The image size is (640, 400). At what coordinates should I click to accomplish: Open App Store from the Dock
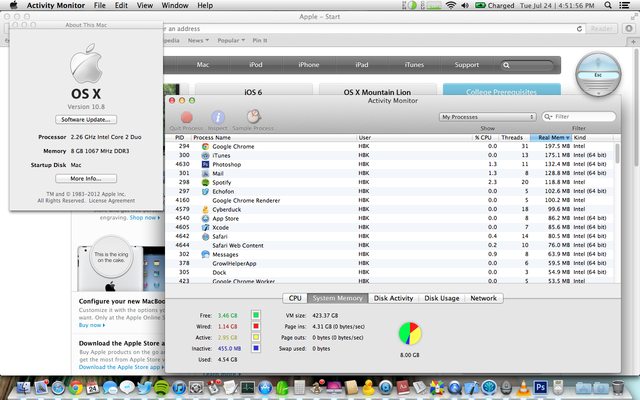coord(265,387)
